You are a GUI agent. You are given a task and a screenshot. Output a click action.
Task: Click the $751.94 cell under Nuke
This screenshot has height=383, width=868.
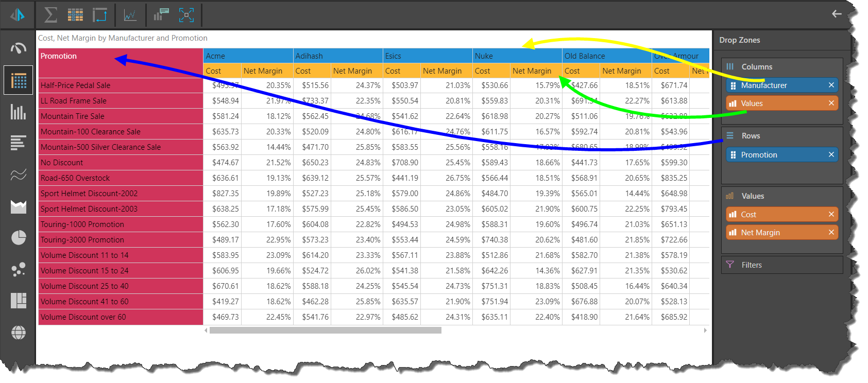[x=491, y=302]
